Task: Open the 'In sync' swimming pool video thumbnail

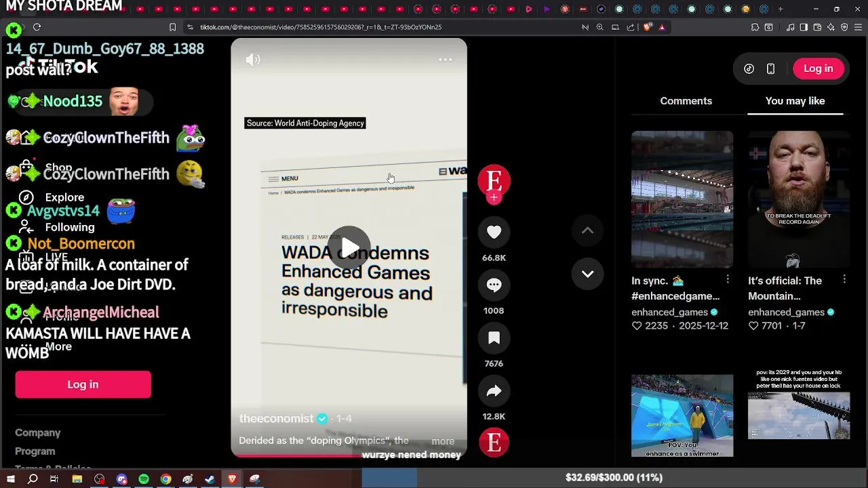Action: point(682,199)
